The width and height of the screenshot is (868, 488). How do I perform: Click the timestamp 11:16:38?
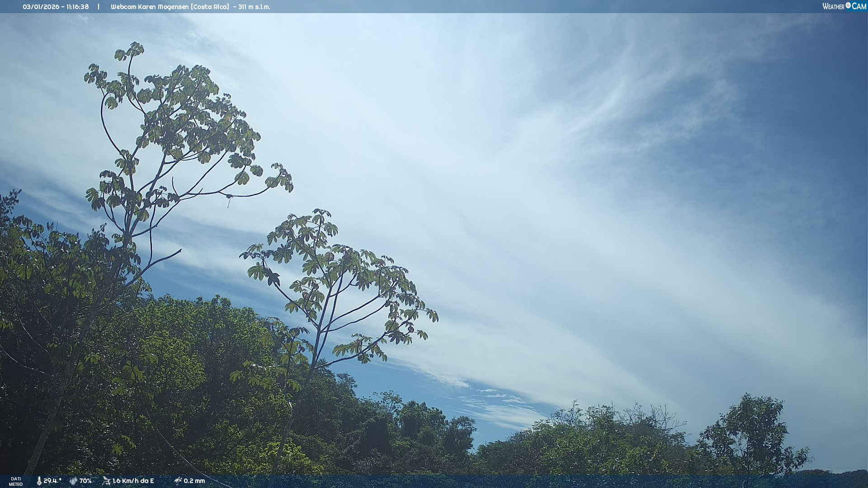[x=77, y=7]
